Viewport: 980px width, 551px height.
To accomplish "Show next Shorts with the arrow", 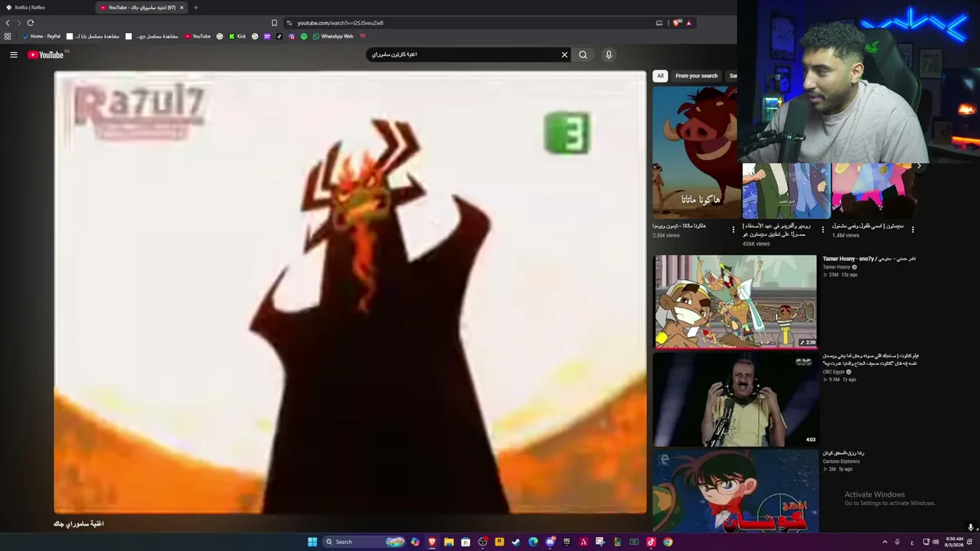I will coord(919,165).
